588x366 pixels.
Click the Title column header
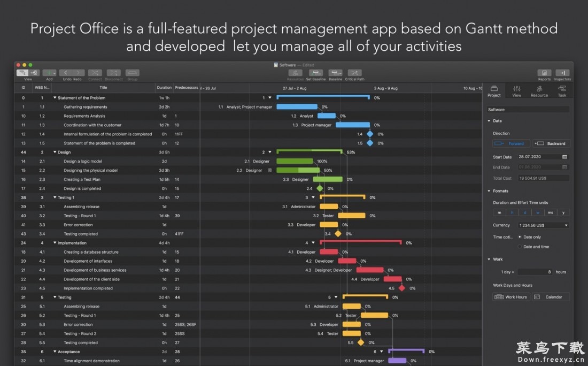(104, 88)
